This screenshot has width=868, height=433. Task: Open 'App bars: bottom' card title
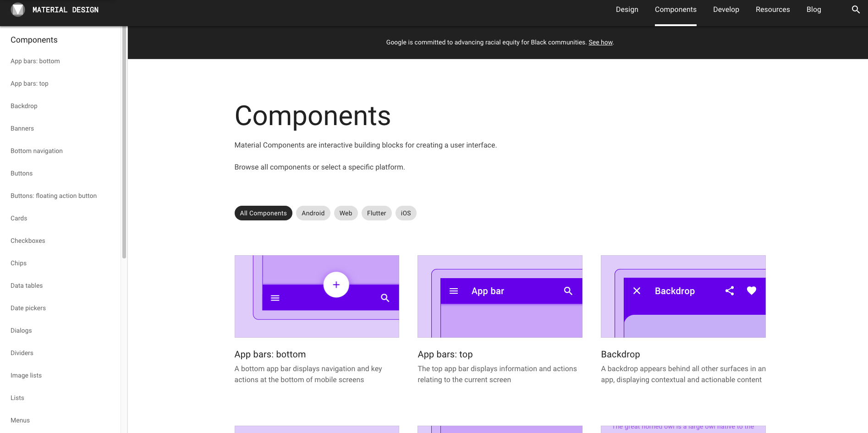(x=270, y=354)
